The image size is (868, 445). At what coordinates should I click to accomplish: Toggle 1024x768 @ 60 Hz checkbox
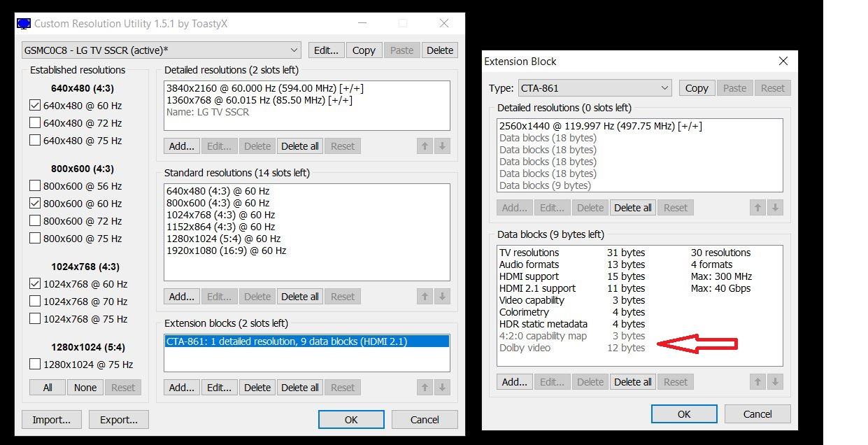35,284
